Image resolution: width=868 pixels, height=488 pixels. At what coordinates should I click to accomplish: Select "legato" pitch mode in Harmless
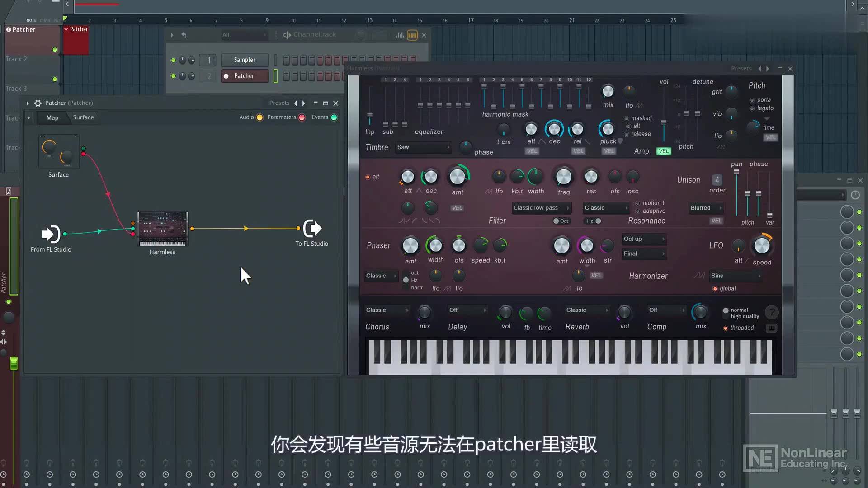click(751, 108)
